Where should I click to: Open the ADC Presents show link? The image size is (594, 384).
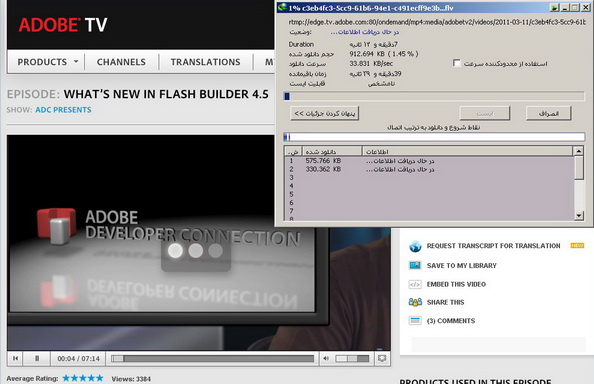[x=63, y=110]
